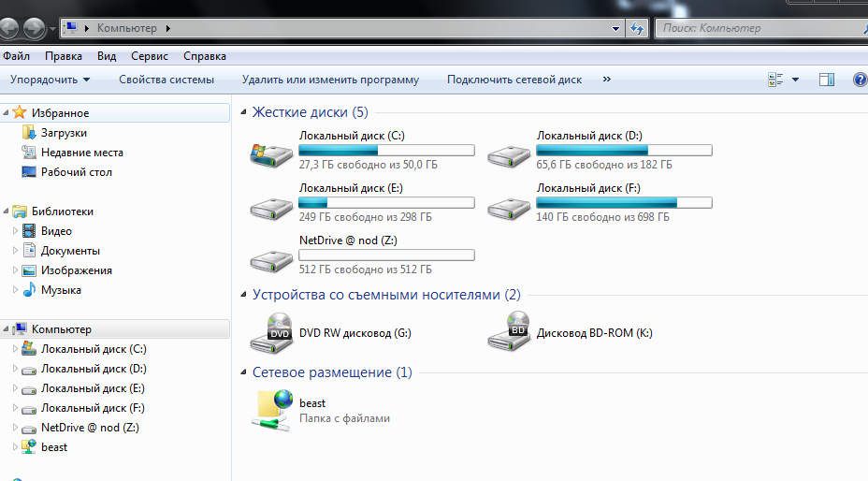Viewport: 868px width, 481px height.
Task: Click the Изображения library icon
Action: pos(29,270)
